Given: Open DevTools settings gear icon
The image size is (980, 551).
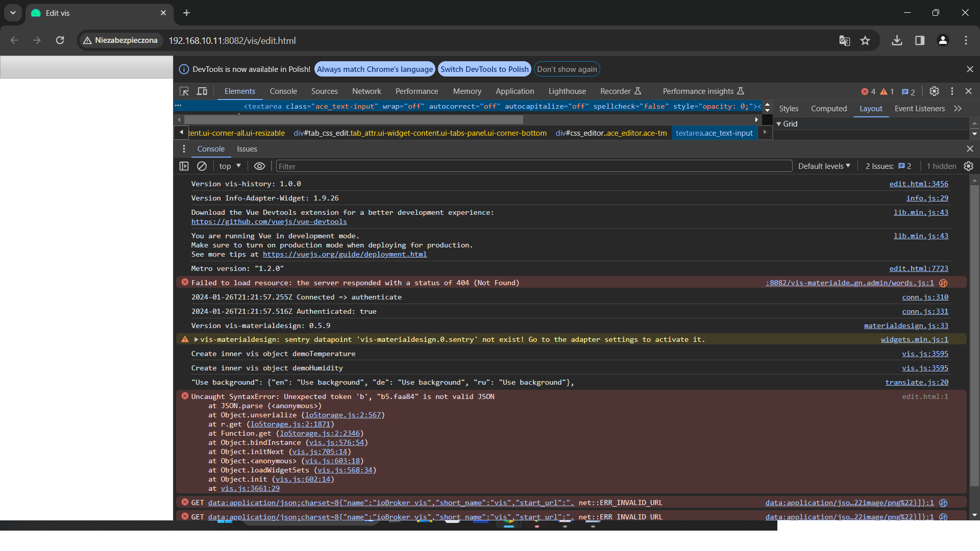Looking at the screenshot, I should click(x=934, y=91).
